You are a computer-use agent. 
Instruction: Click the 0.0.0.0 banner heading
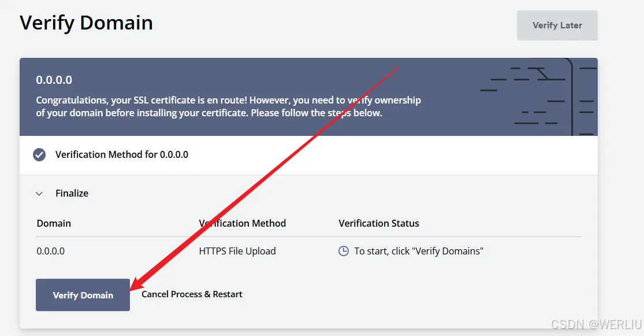click(x=54, y=80)
